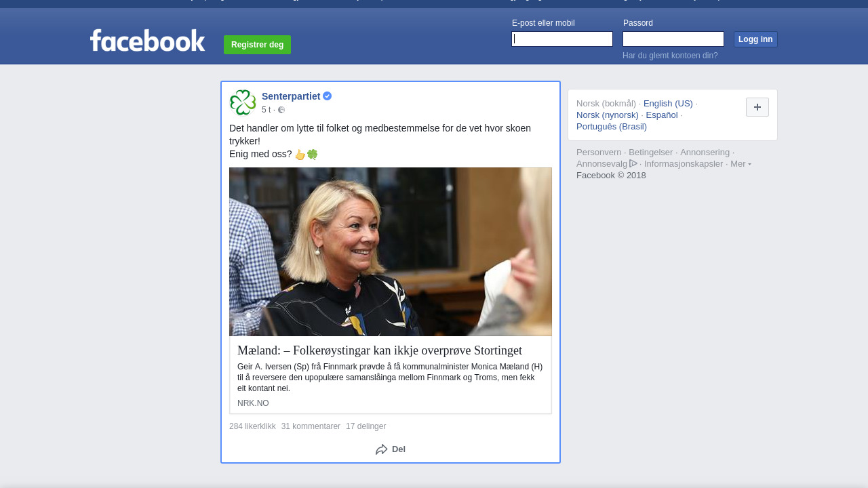This screenshot has width=868, height=488.
Task: Click the public globe privacy icon
Action: tap(281, 110)
